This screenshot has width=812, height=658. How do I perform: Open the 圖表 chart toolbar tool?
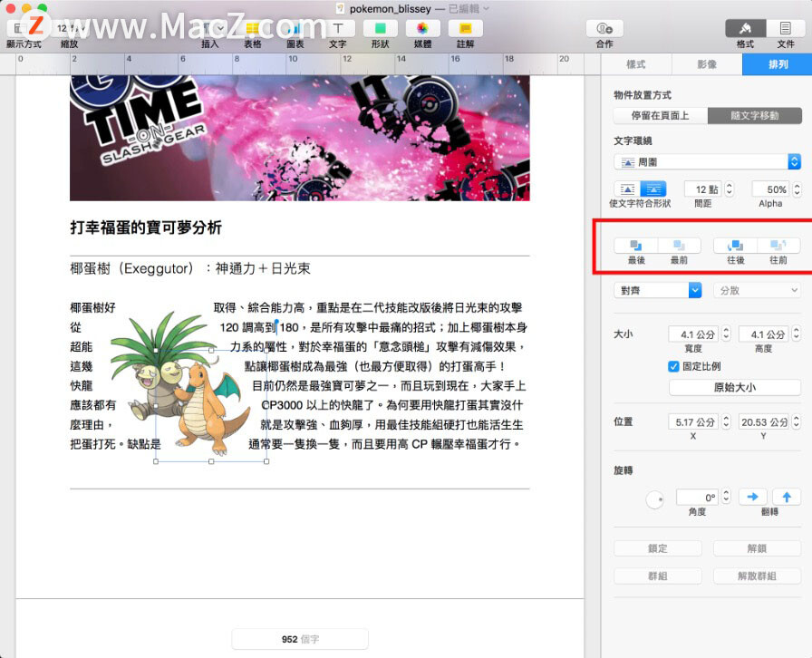295,29
